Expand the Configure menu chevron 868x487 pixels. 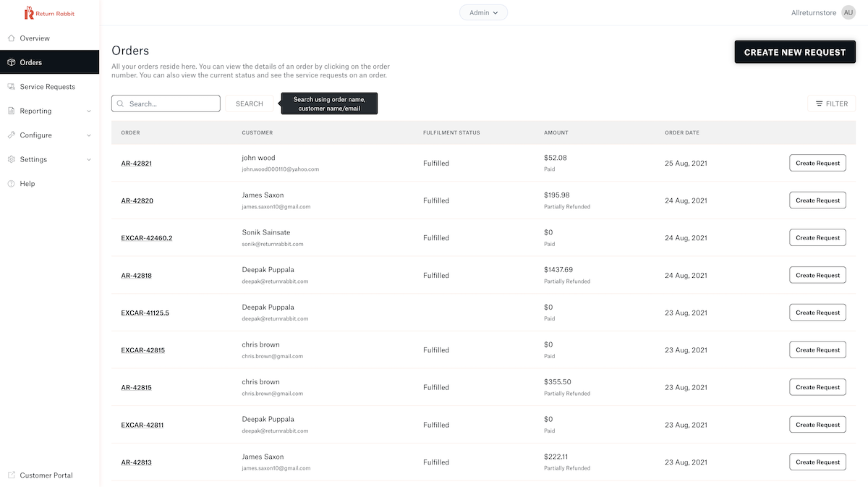click(x=89, y=135)
